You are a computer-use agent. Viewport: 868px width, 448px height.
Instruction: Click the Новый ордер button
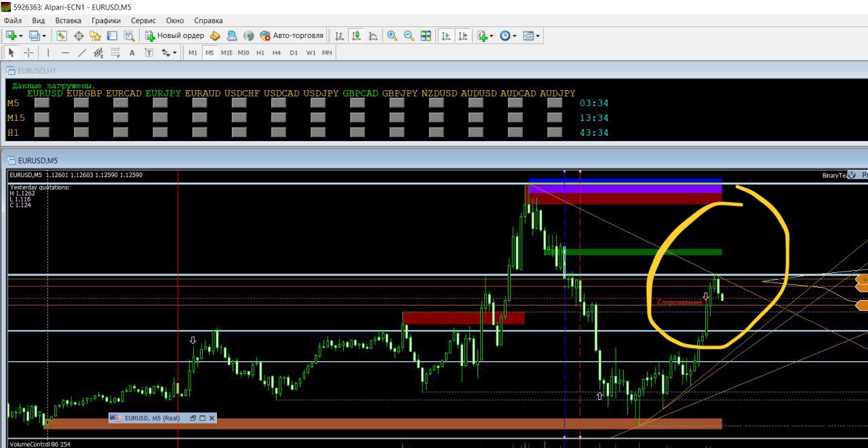(176, 35)
